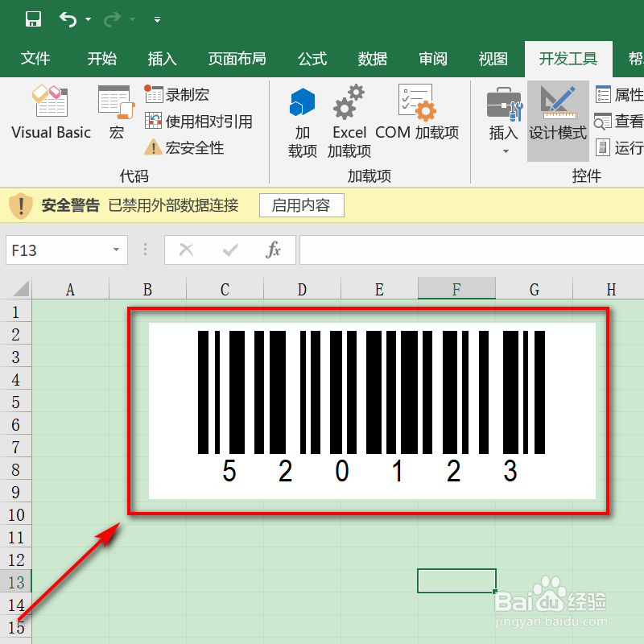Image resolution: width=644 pixels, height=644 pixels.
Task: Select the barcode control 520123
Action: (x=372, y=411)
